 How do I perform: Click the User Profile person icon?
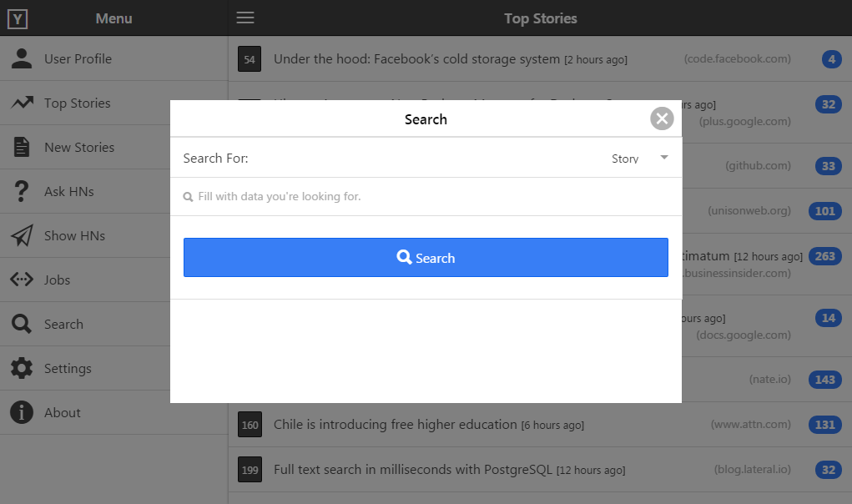(22, 58)
